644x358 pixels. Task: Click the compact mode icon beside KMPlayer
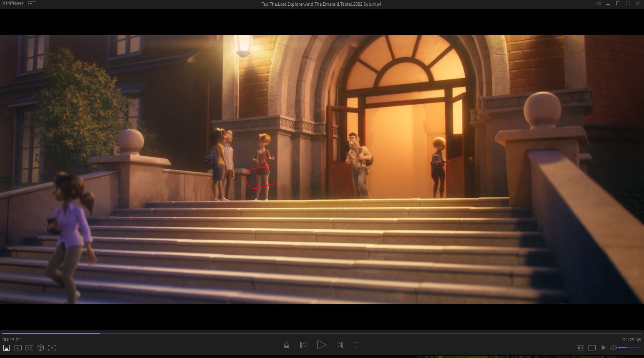(32, 3)
